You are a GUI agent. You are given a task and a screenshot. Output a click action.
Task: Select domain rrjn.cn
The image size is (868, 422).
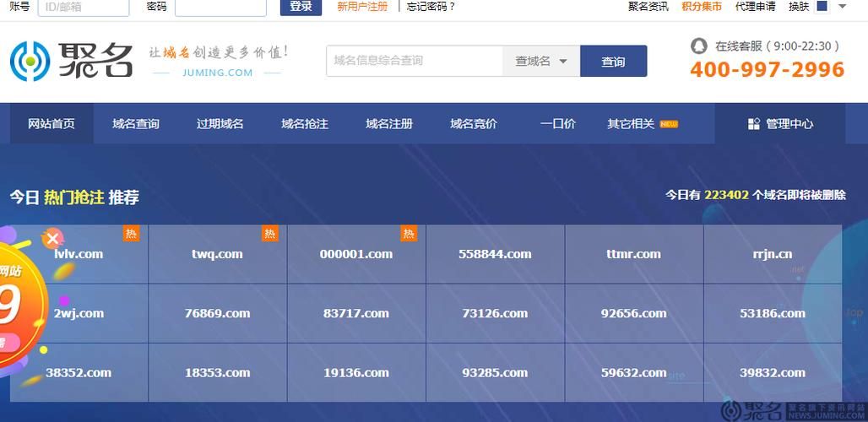[773, 254]
